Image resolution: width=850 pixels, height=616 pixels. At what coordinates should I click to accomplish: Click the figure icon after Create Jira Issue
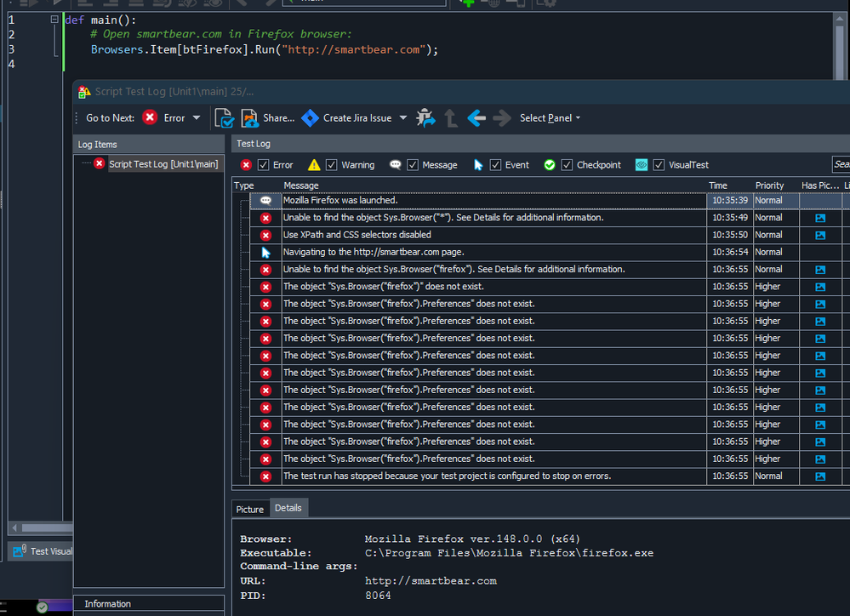pyautogui.click(x=425, y=118)
